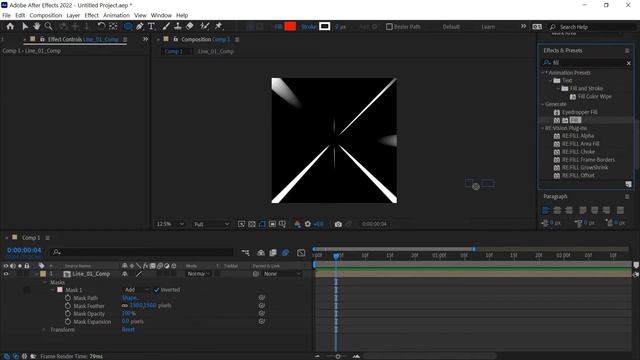Select RE:FILL Alpha effect
Screen dimensions: 640x360
coord(578,136)
